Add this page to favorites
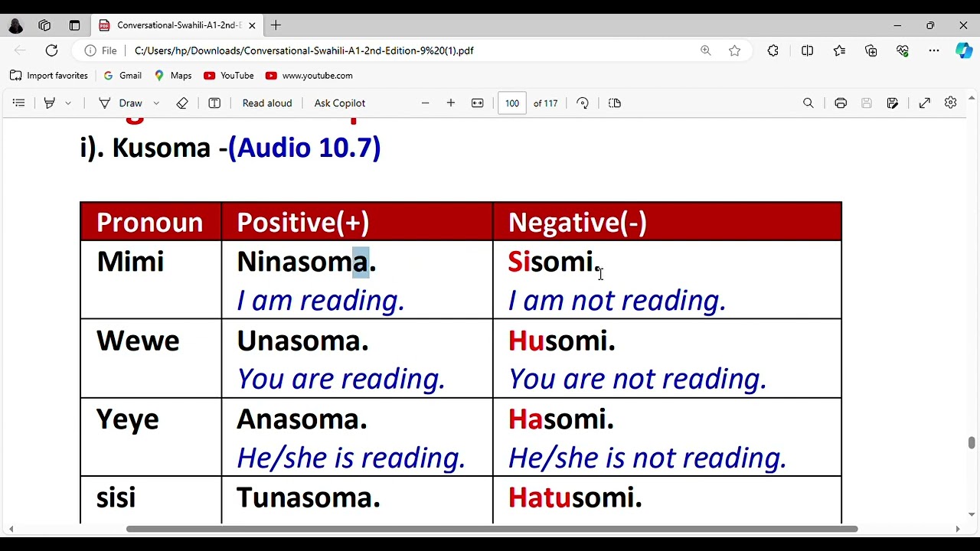 735,51
